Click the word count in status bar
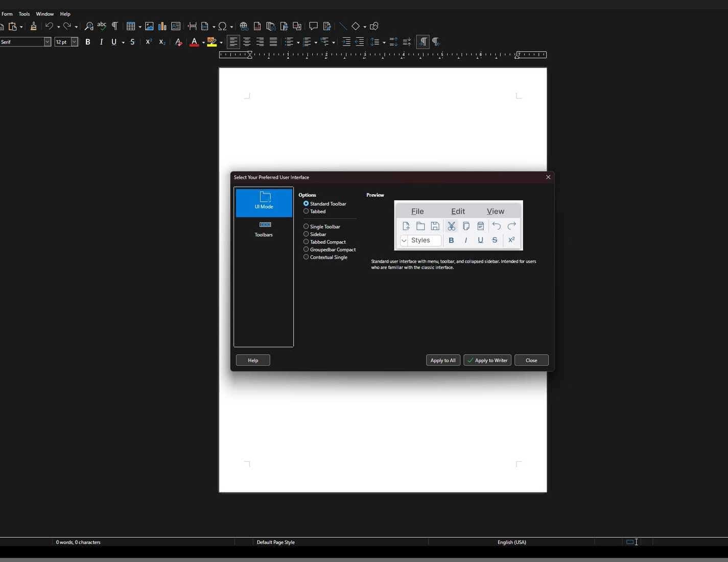The height and width of the screenshot is (562, 728). point(78,542)
